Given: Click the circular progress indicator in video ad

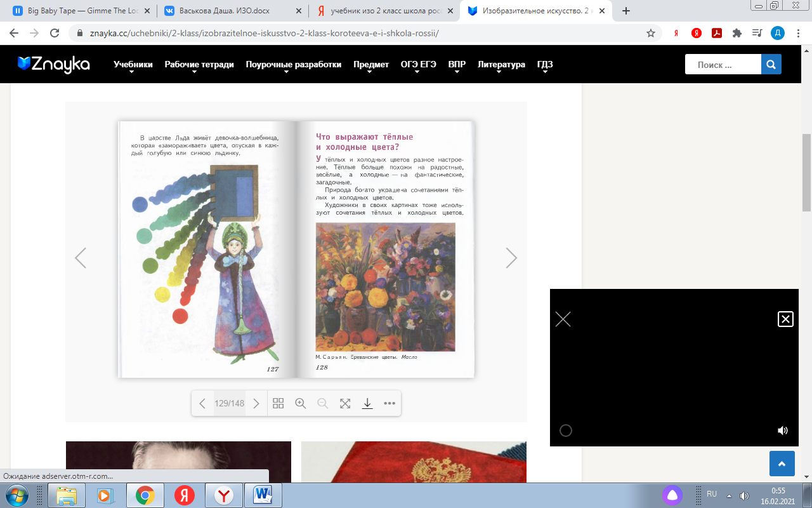Looking at the screenshot, I should click(566, 431).
